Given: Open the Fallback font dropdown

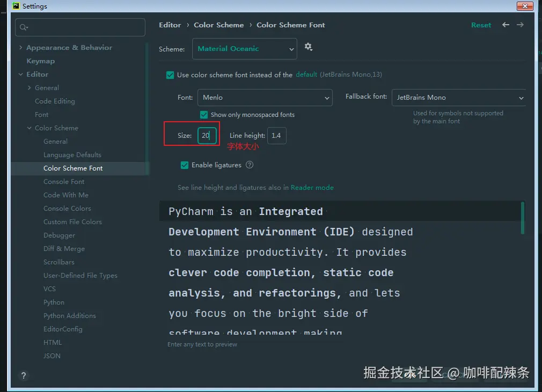Looking at the screenshot, I should (459, 98).
